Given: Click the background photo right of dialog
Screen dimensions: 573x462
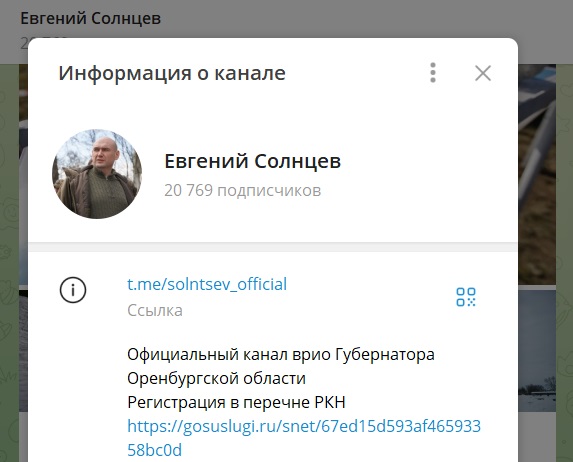Looking at the screenshot, I should 537,174.
